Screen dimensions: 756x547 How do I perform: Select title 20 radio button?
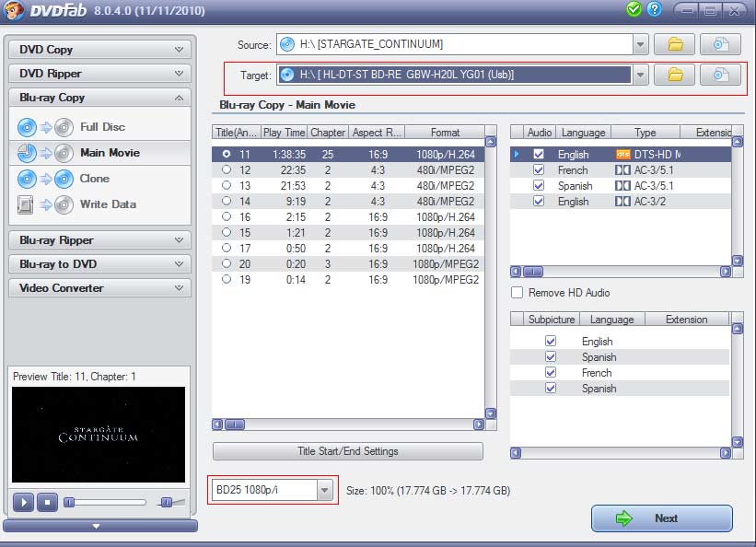coord(227,263)
